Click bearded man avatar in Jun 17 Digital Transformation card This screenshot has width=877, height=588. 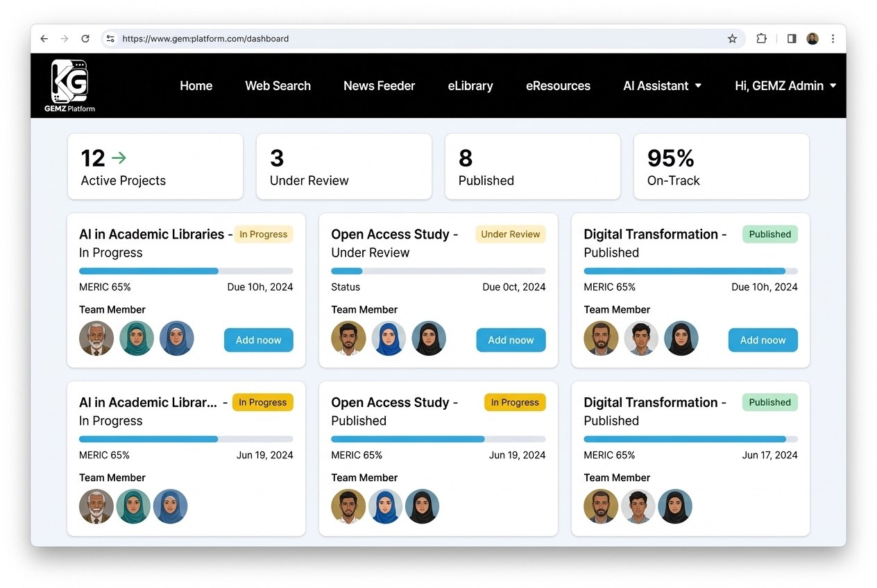coord(601,506)
